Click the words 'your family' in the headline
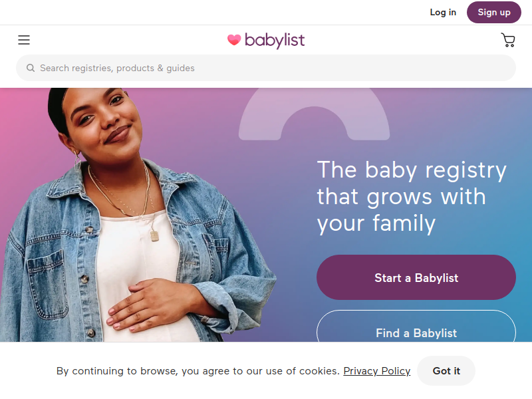Viewport: 532px width, 399px height. (x=376, y=223)
